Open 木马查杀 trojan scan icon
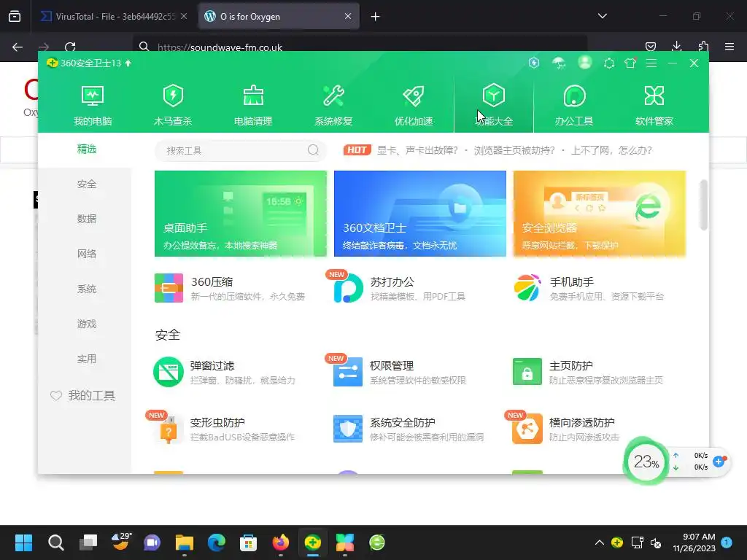Viewport: 747px width, 560px height. pyautogui.click(x=172, y=105)
